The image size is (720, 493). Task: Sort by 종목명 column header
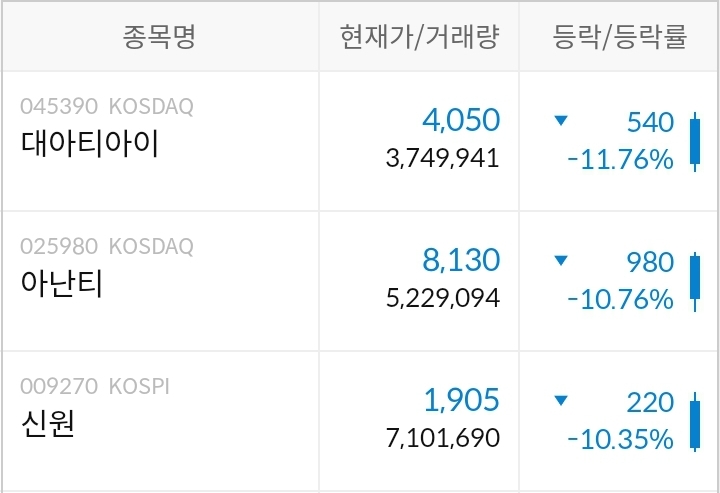click(160, 38)
